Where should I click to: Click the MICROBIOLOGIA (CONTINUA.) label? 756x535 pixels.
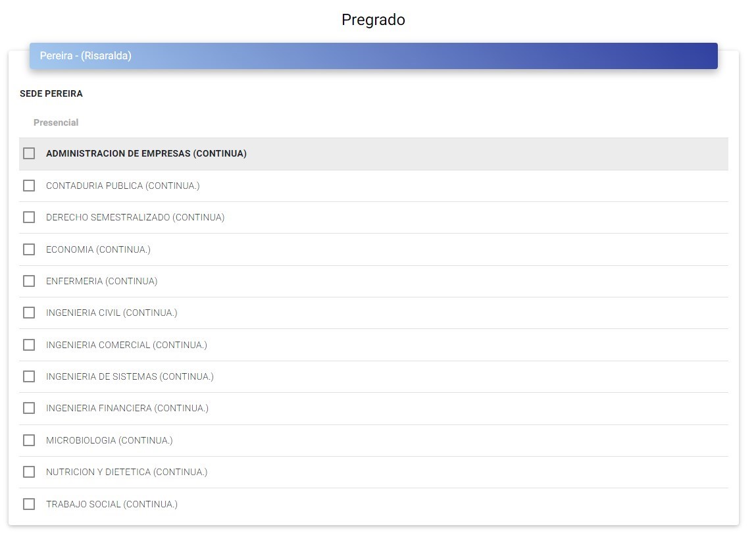[109, 440]
